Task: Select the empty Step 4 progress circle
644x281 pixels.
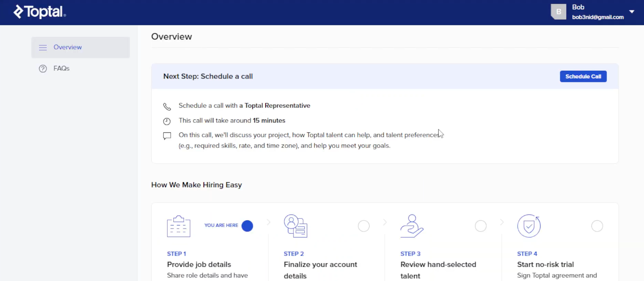Action: pos(597,226)
